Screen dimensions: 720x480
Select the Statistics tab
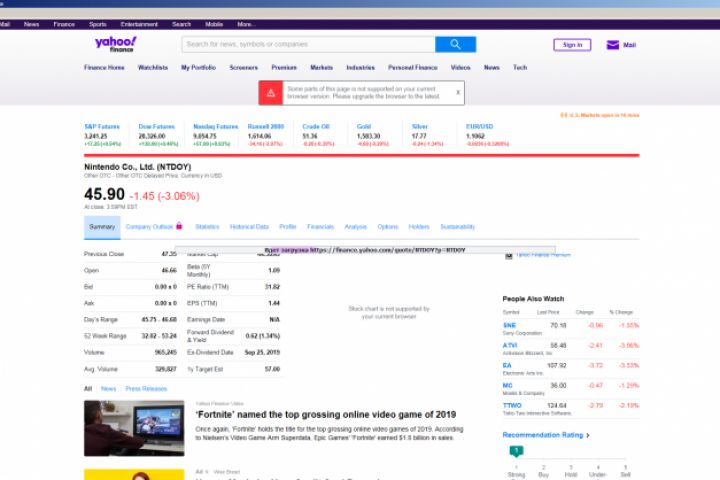point(207,227)
